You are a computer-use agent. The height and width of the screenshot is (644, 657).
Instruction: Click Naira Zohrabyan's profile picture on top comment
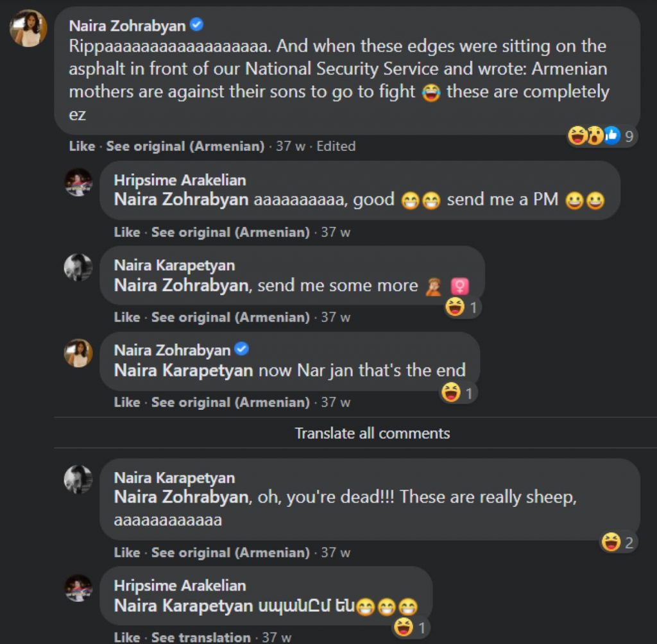[28, 29]
